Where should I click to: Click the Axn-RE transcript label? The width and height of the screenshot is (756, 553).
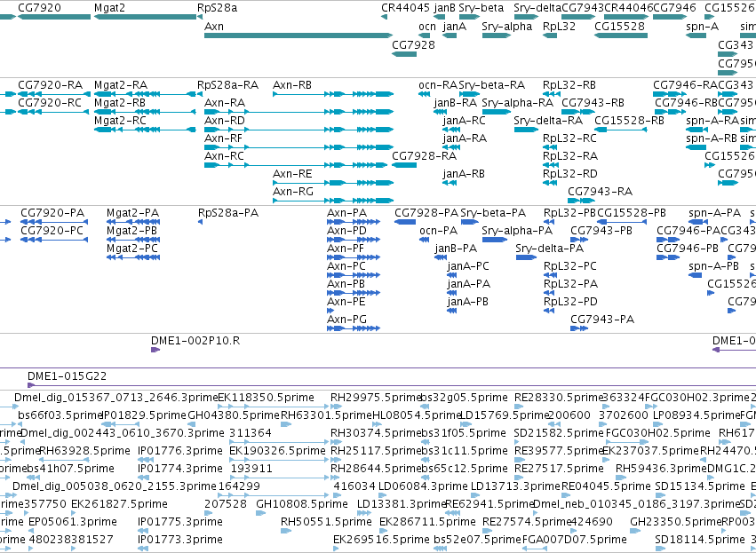pyautogui.click(x=292, y=174)
